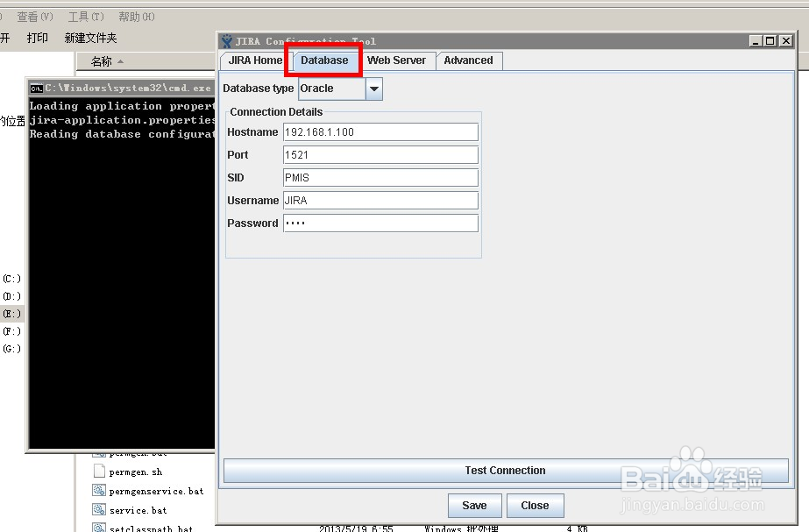Click the service.bat file icon
Viewport: 809px width, 532px height.
click(99, 509)
